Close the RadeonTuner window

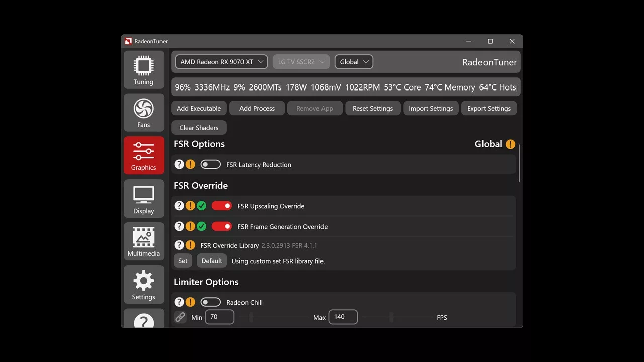point(512,41)
